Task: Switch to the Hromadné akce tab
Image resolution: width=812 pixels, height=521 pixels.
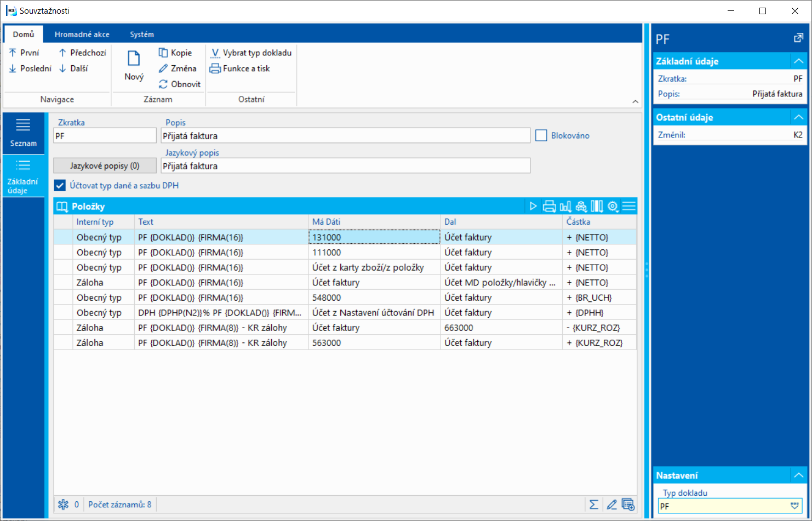Action: tap(82, 34)
